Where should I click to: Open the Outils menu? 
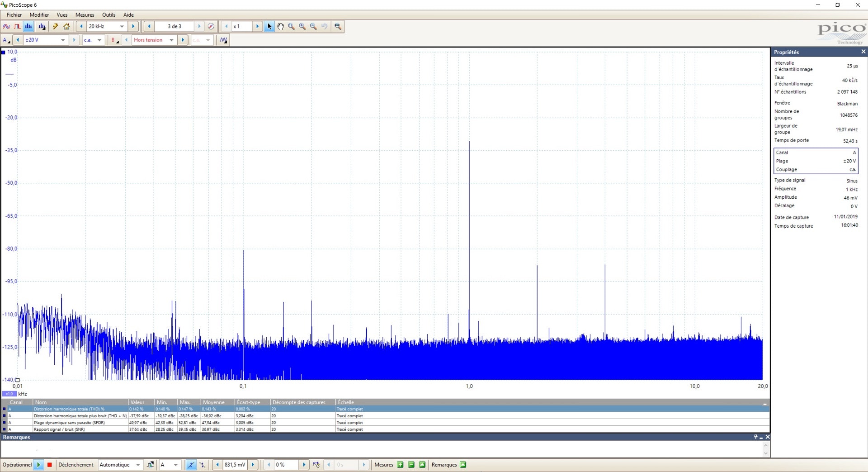108,15
